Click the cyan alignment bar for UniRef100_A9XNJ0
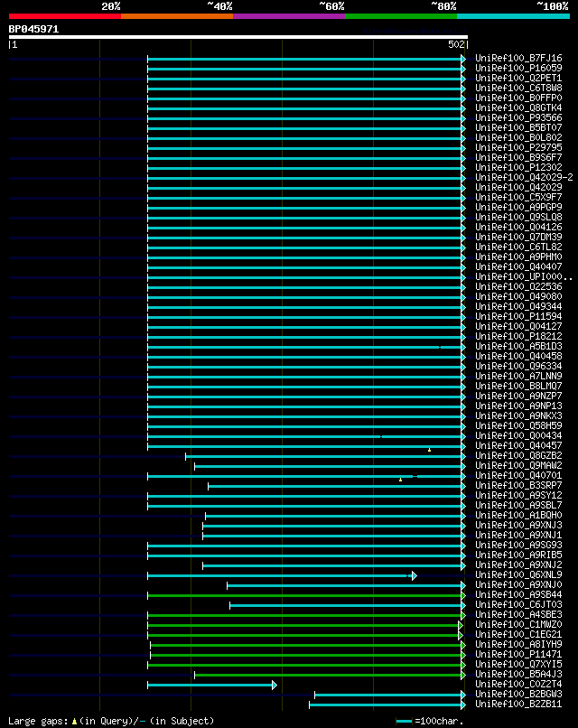The width and height of the screenshot is (578, 728). click(x=344, y=586)
